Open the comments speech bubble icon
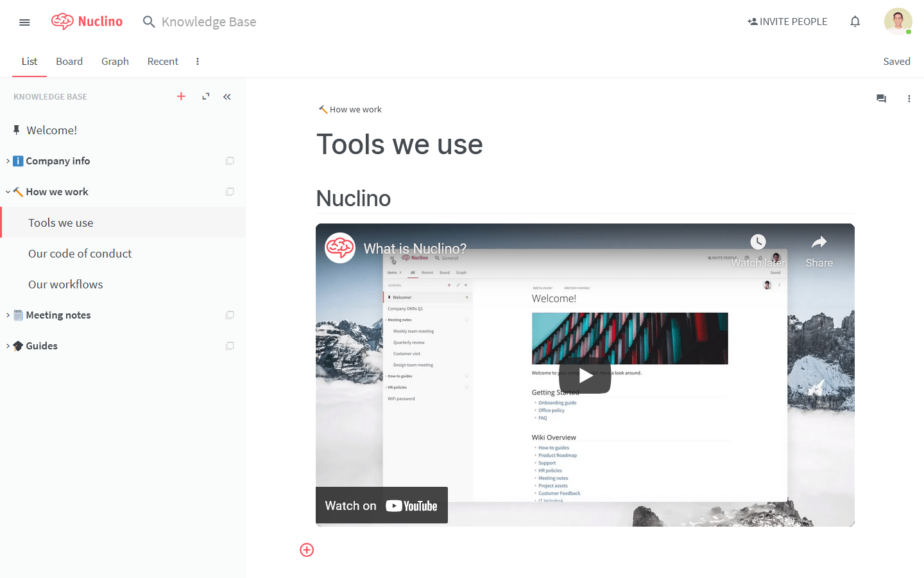 tap(881, 99)
